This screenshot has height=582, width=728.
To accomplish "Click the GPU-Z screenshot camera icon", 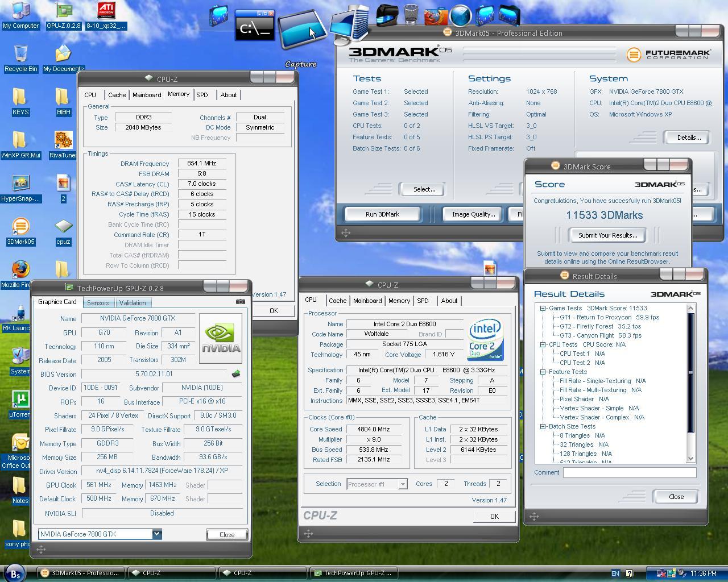I will 241,302.
